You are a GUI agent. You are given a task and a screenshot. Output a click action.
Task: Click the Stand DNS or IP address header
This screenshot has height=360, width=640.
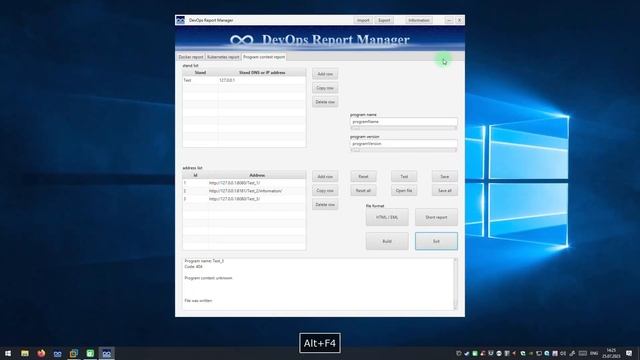[262, 72]
